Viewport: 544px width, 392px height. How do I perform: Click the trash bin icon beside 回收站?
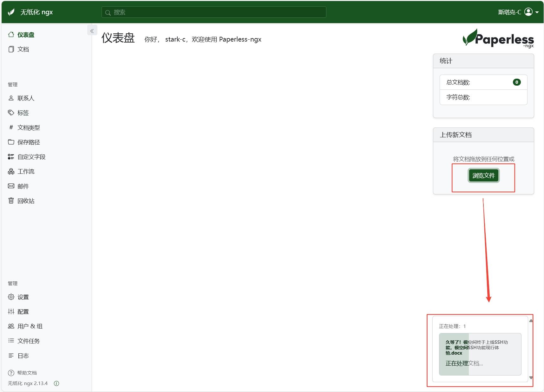tap(11, 200)
